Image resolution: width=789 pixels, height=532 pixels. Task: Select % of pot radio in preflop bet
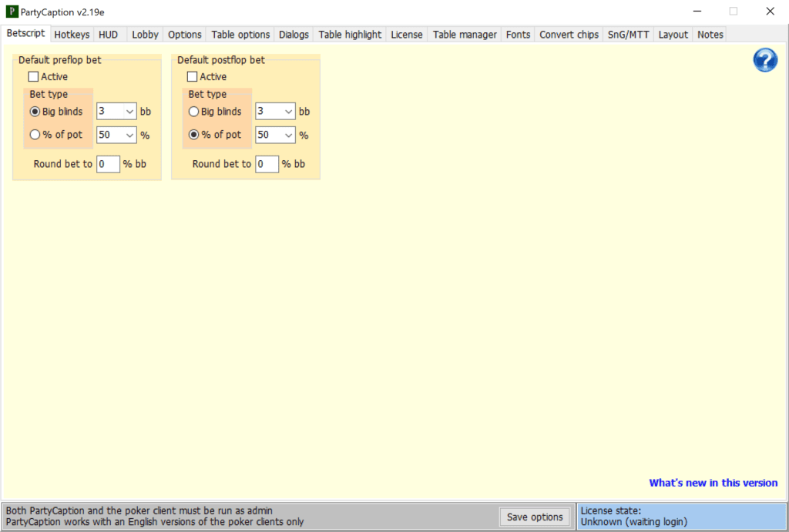[x=35, y=135]
